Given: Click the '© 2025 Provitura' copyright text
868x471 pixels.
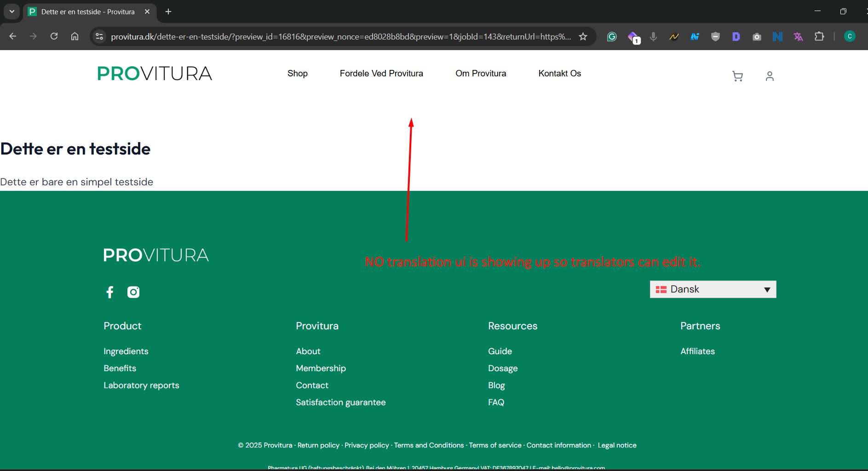Looking at the screenshot, I should pyautogui.click(x=265, y=445).
